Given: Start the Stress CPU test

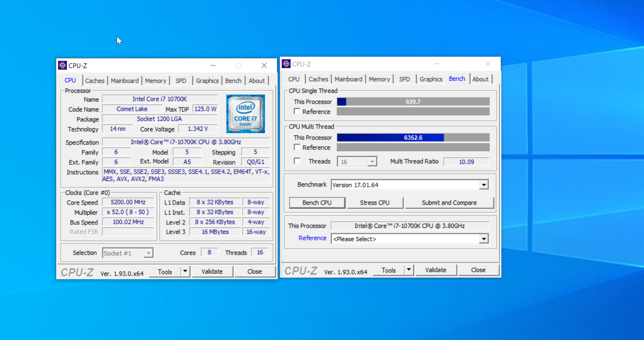Looking at the screenshot, I should point(375,203).
